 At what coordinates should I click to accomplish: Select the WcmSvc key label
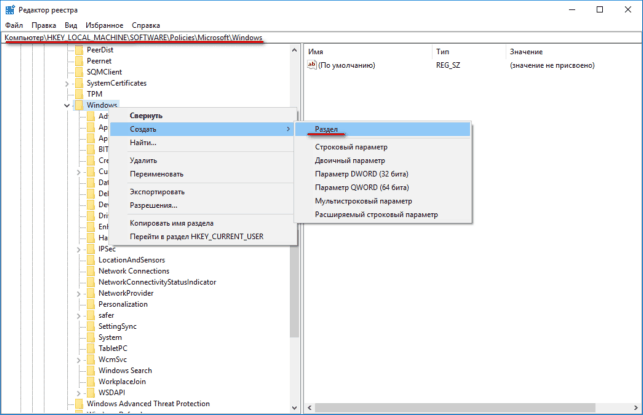(113, 360)
